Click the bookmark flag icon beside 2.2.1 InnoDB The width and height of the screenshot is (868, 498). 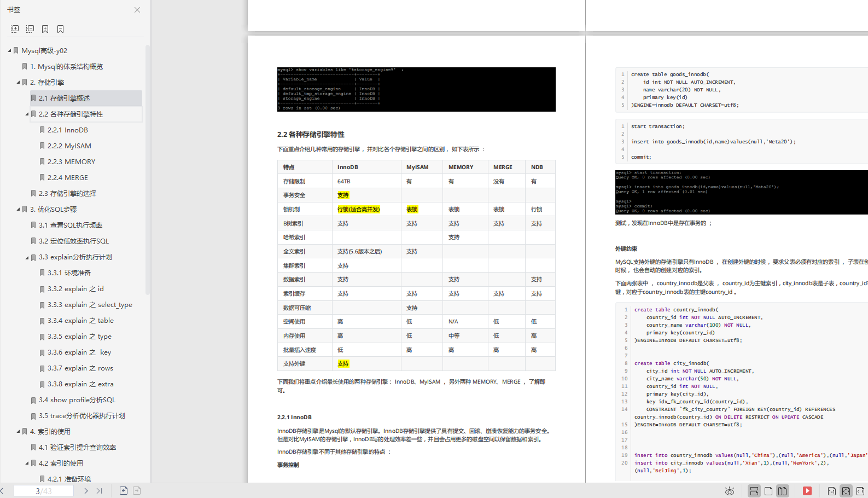(42, 130)
